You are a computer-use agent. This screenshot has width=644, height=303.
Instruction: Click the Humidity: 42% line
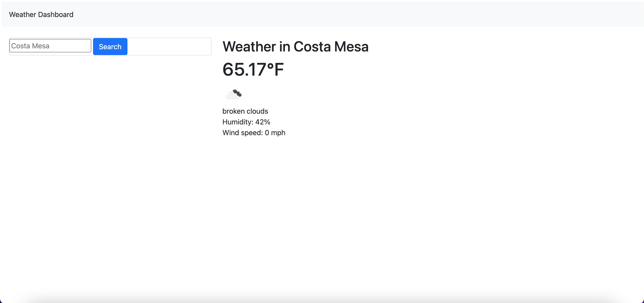click(x=246, y=122)
